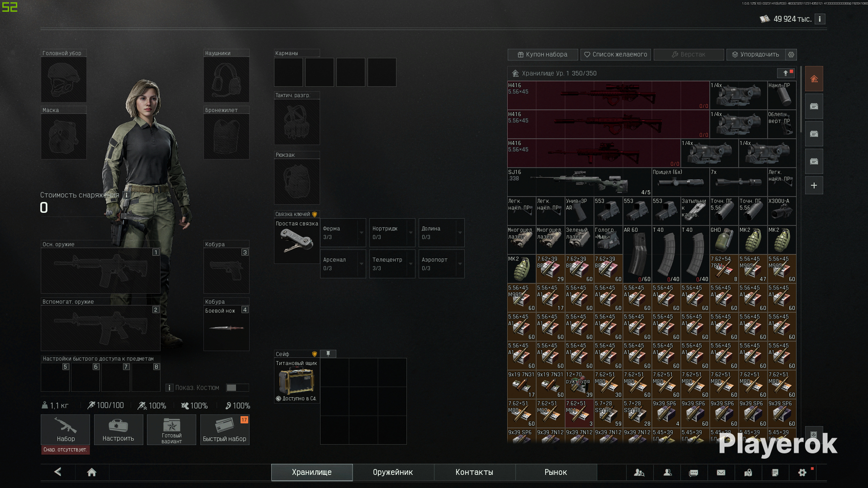Select the 7x scope item
Screen dimensions: 868x488
pyautogui.click(x=738, y=182)
